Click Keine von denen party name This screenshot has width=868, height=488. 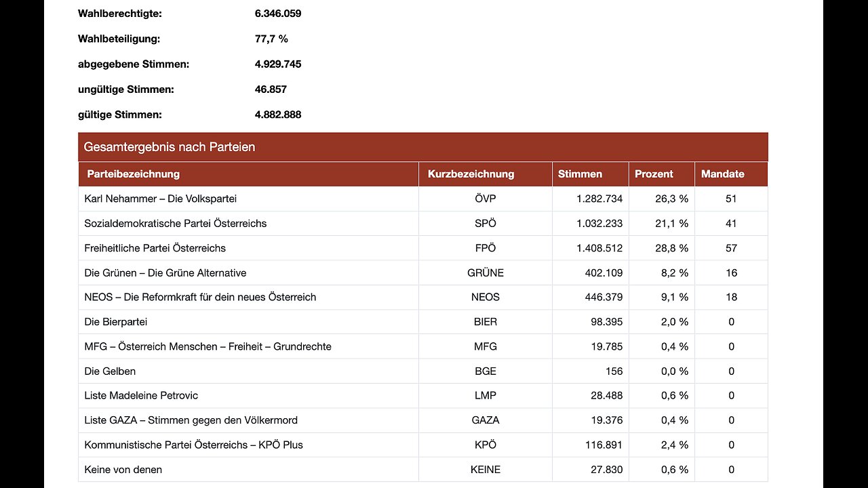(x=123, y=470)
